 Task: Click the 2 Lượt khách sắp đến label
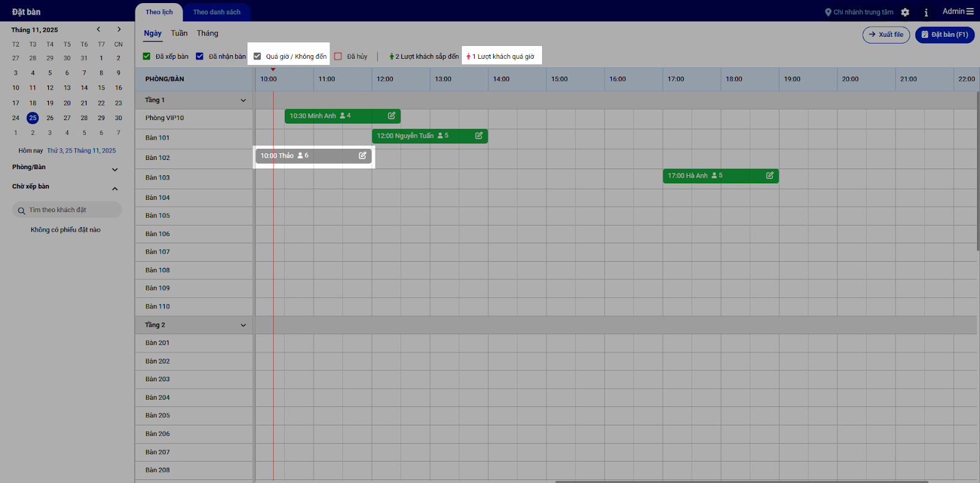click(427, 56)
